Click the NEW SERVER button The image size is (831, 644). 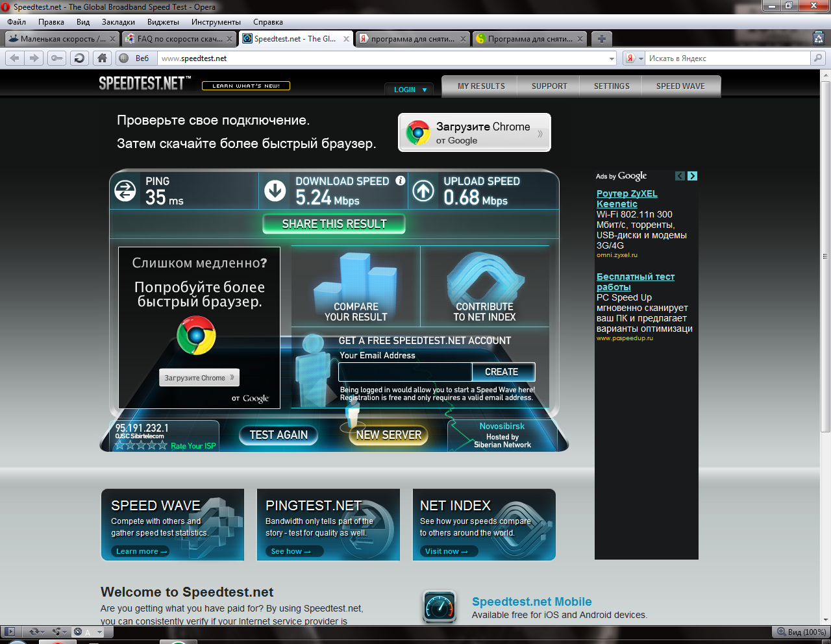(x=389, y=435)
